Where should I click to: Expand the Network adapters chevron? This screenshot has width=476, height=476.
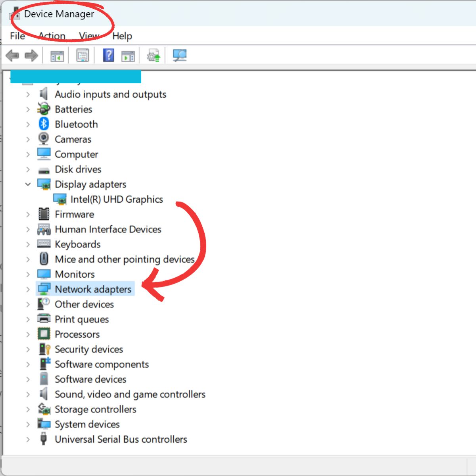[28, 290]
